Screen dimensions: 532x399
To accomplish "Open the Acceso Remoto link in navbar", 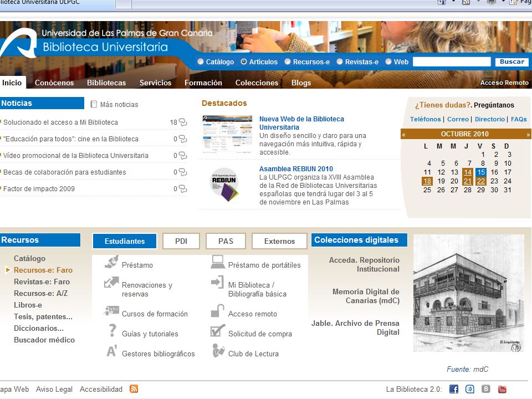I will 504,83.
